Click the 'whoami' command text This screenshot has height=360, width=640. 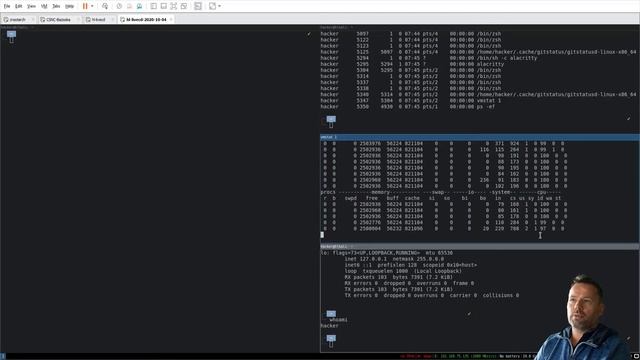[338, 320]
